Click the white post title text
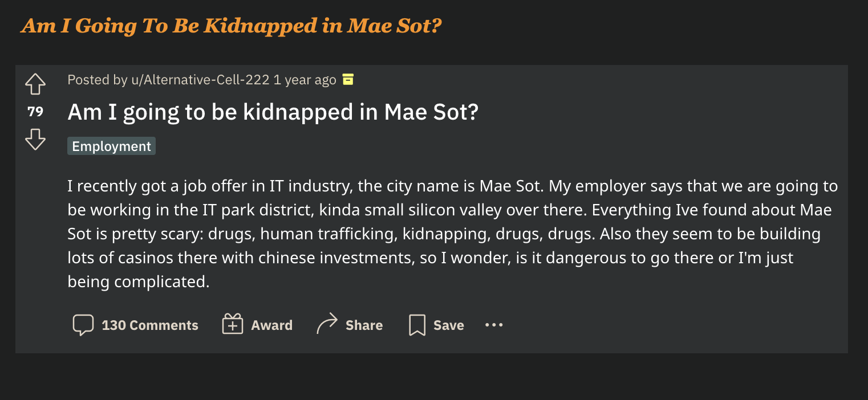The height and width of the screenshot is (400, 868). (x=273, y=112)
